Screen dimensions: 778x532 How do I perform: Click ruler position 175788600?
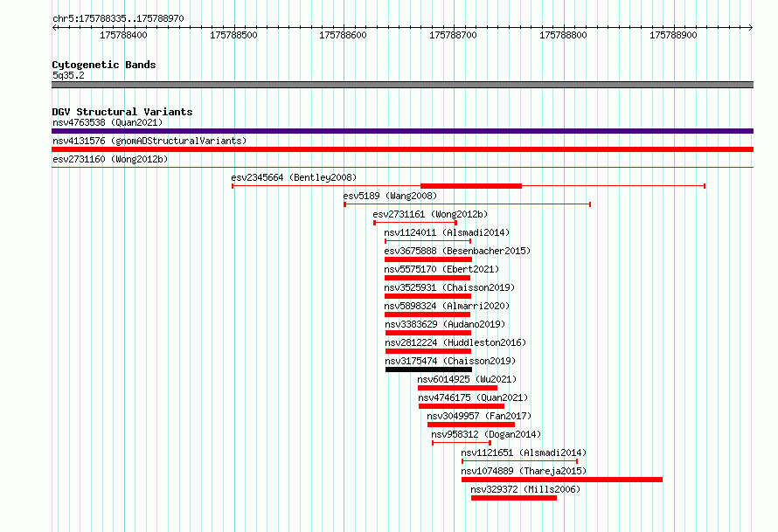(x=343, y=35)
